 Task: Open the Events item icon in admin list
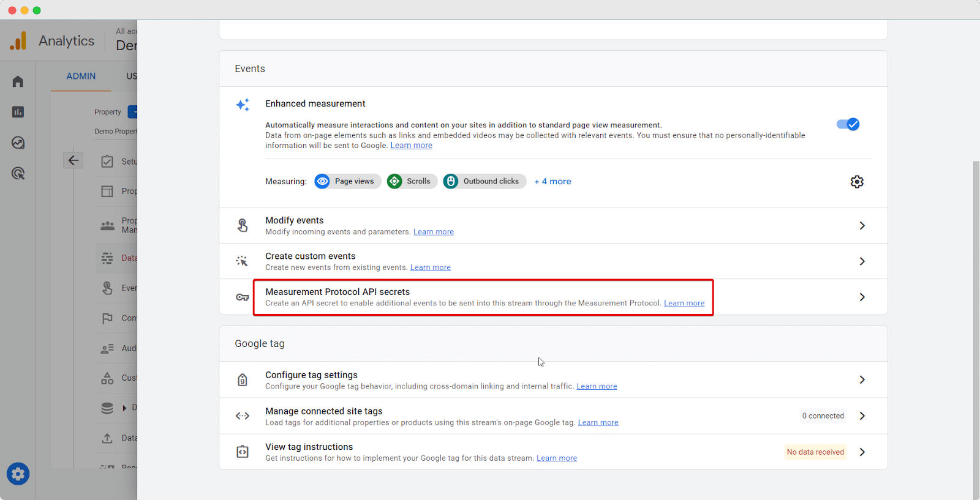pos(107,288)
